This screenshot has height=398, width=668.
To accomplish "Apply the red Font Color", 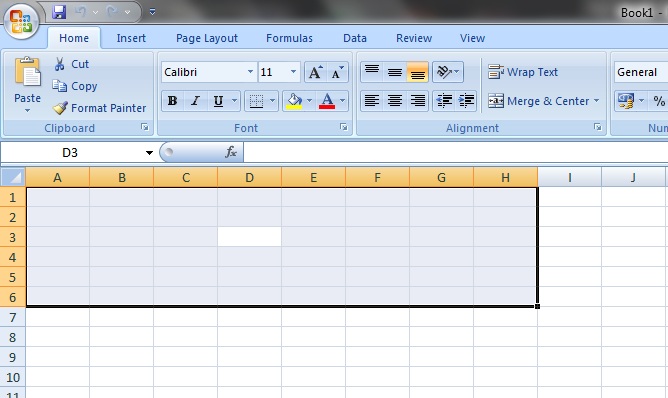I will 327,101.
